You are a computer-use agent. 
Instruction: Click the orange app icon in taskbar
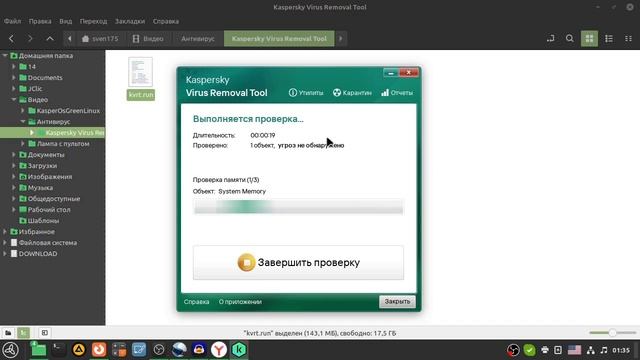click(99, 350)
